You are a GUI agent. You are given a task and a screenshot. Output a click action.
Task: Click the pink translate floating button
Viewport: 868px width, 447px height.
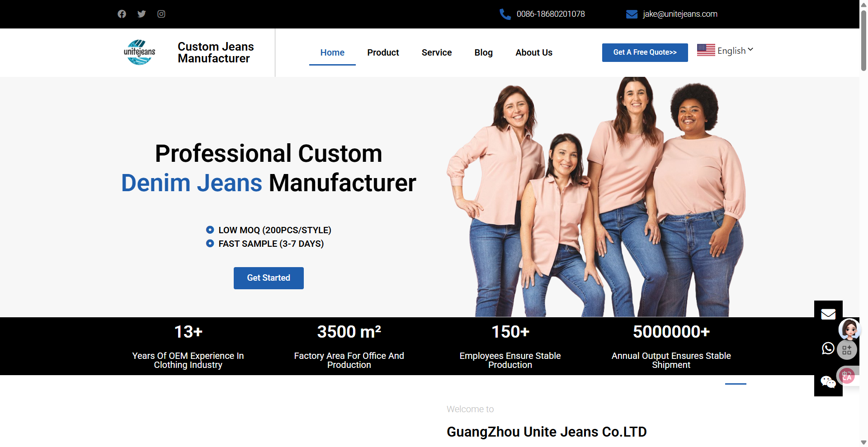pos(847,376)
